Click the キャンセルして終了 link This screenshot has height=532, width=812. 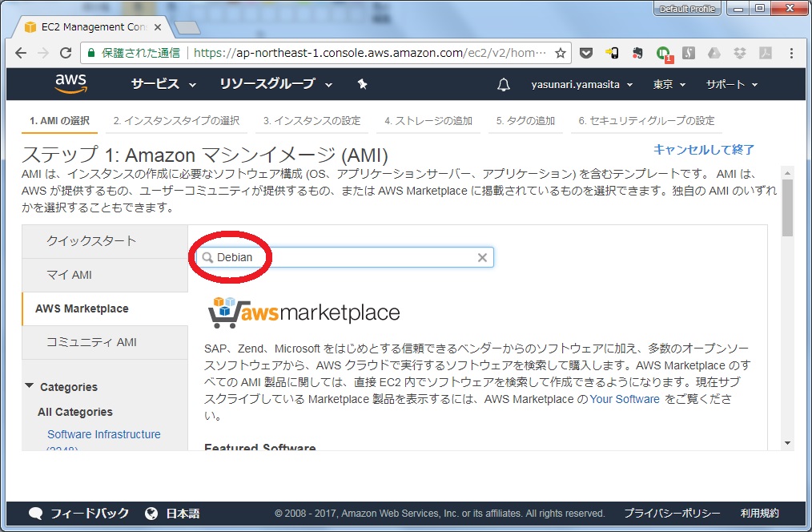(704, 150)
